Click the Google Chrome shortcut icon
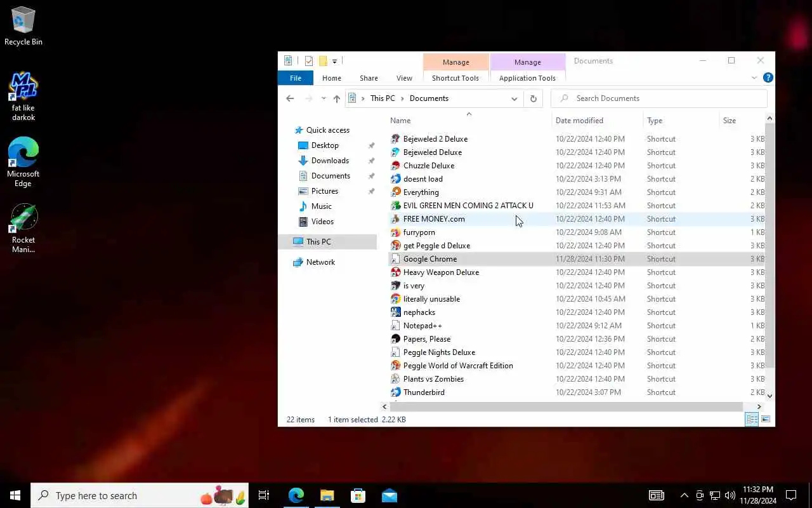The width and height of the screenshot is (812, 508). click(396, 259)
